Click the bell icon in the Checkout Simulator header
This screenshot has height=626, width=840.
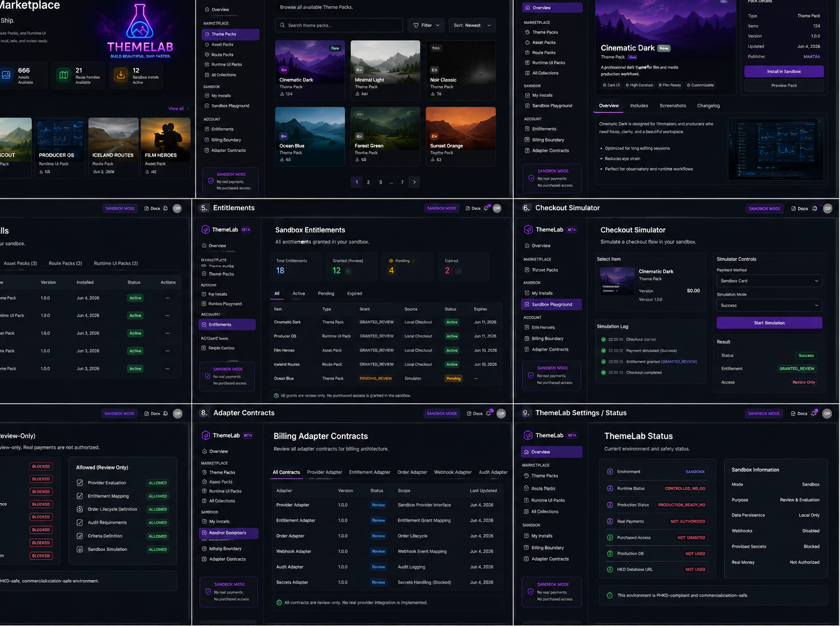tap(815, 208)
